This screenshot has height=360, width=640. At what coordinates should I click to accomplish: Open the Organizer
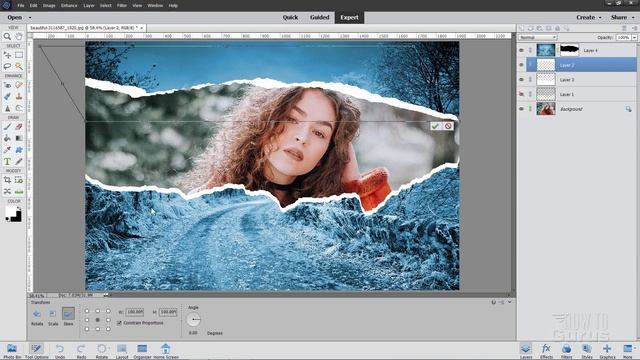pyautogui.click(x=142, y=351)
